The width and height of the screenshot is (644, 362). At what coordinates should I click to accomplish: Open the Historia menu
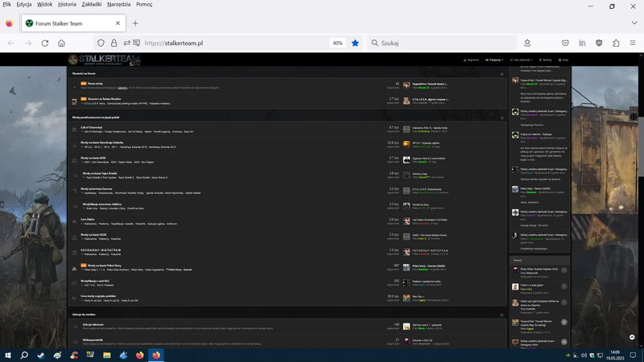tap(68, 4)
